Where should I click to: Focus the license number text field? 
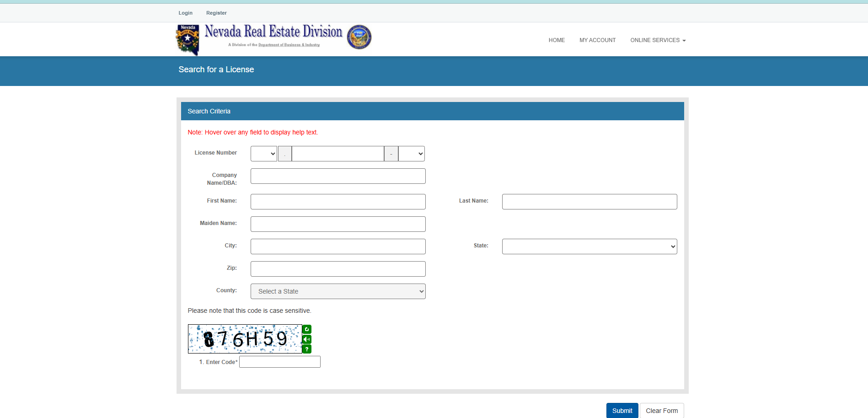tap(338, 154)
